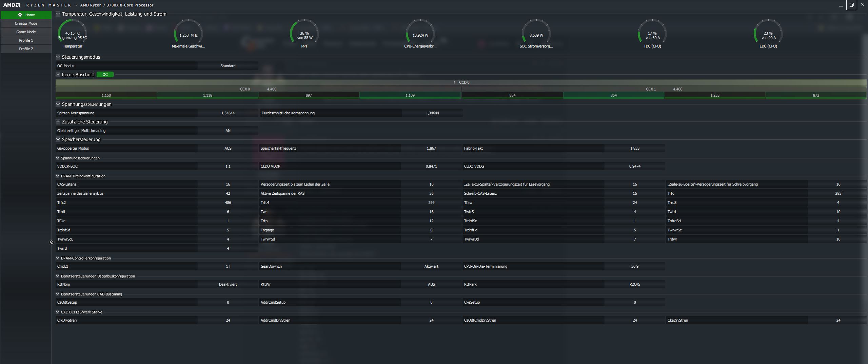Click the Spitzen-Kernspannung value 1,34644
Screen dimensions: 868x364
[228, 113]
